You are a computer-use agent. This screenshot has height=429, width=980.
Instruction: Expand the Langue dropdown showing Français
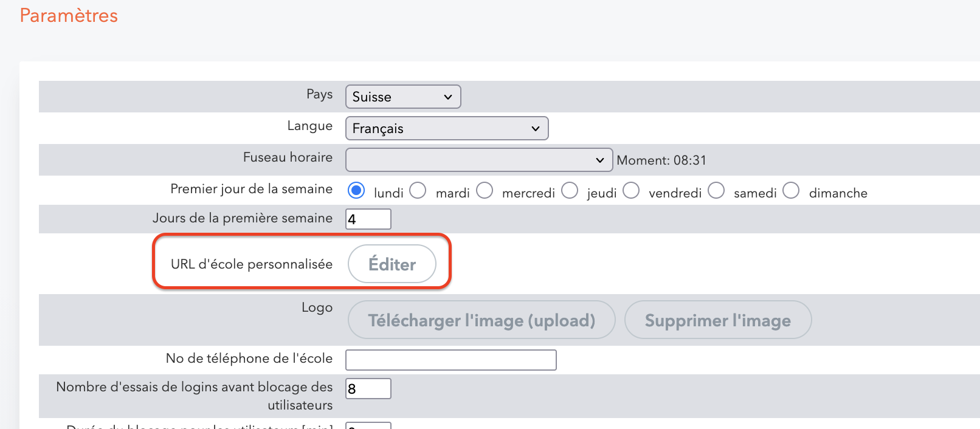(x=446, y=128)
